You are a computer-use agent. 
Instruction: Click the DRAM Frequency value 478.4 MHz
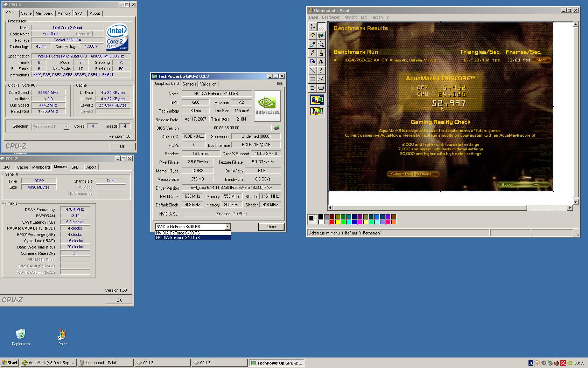pos(75,210)
